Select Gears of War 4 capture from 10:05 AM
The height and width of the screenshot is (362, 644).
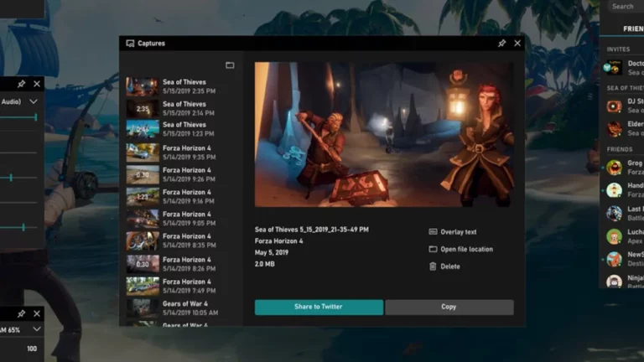[180, 308]
